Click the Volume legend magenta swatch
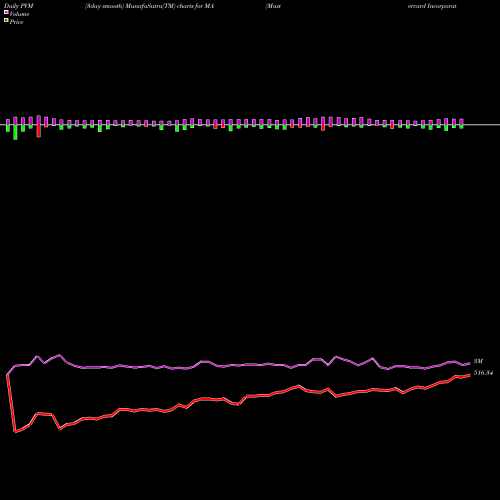The image size is (500, 500). (6, 12)
